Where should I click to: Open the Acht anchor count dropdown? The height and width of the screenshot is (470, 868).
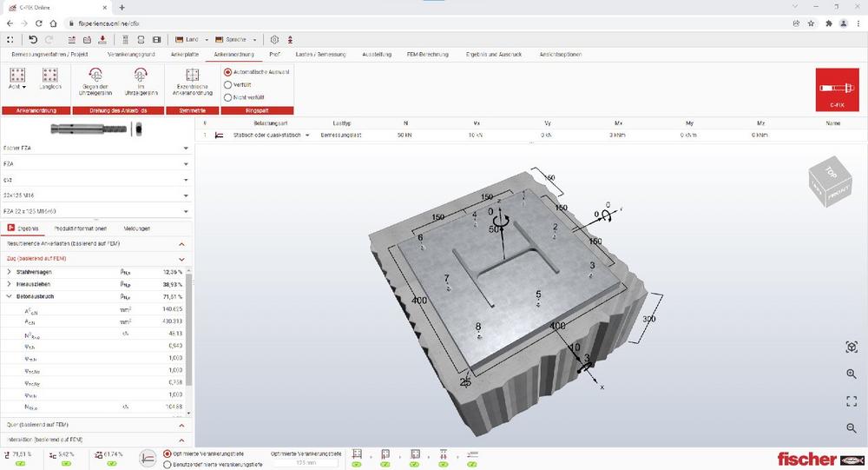pos(17,87)
